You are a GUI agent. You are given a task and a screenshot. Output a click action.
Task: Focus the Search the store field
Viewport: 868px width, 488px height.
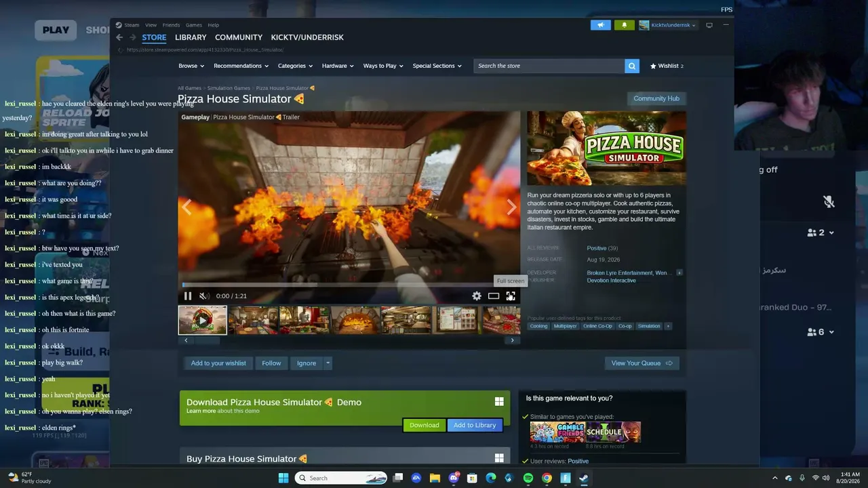pos(549,66)
